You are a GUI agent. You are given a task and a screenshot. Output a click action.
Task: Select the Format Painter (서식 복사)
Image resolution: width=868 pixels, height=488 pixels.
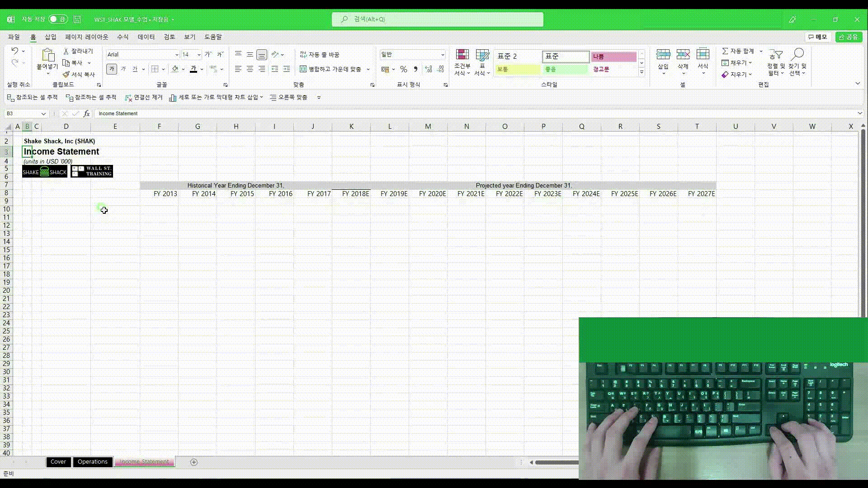click(x=79, y=74)
